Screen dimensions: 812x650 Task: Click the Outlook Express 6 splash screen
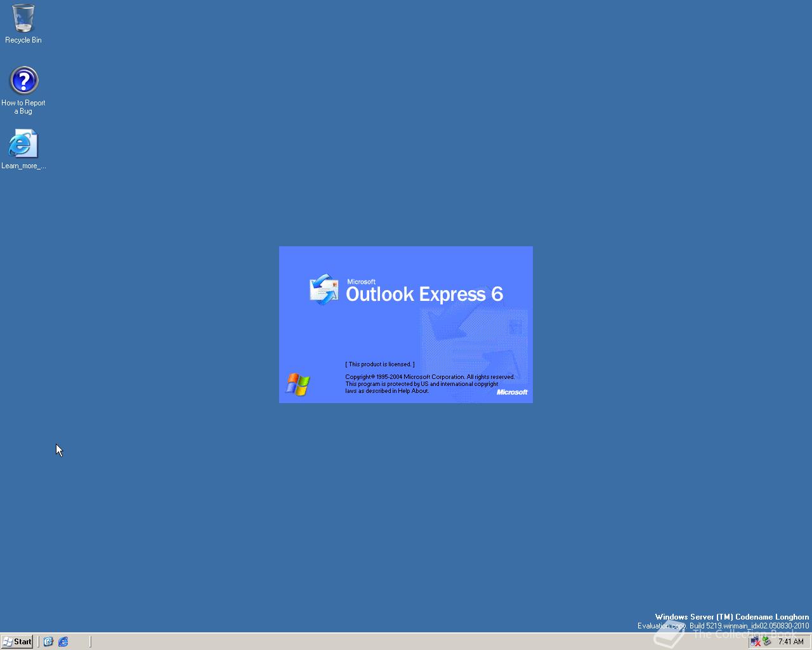tap(406, 324)
